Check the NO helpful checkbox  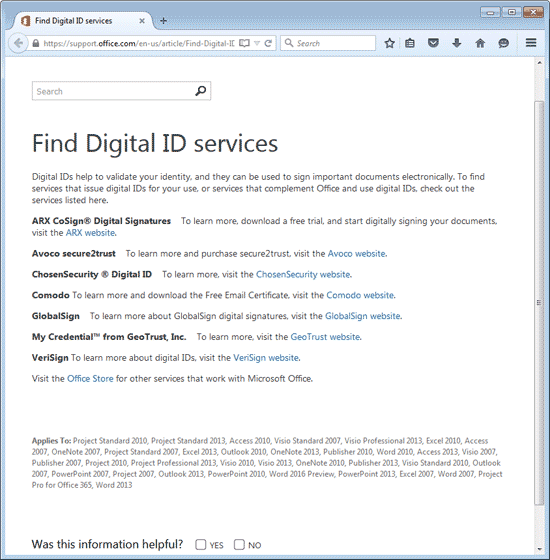tap(239, 545)
